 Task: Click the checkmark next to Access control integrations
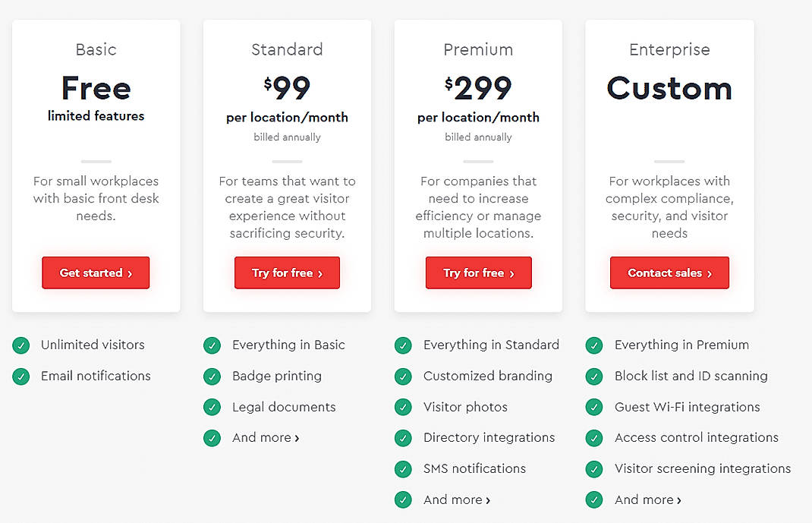(x=594, y=438)
